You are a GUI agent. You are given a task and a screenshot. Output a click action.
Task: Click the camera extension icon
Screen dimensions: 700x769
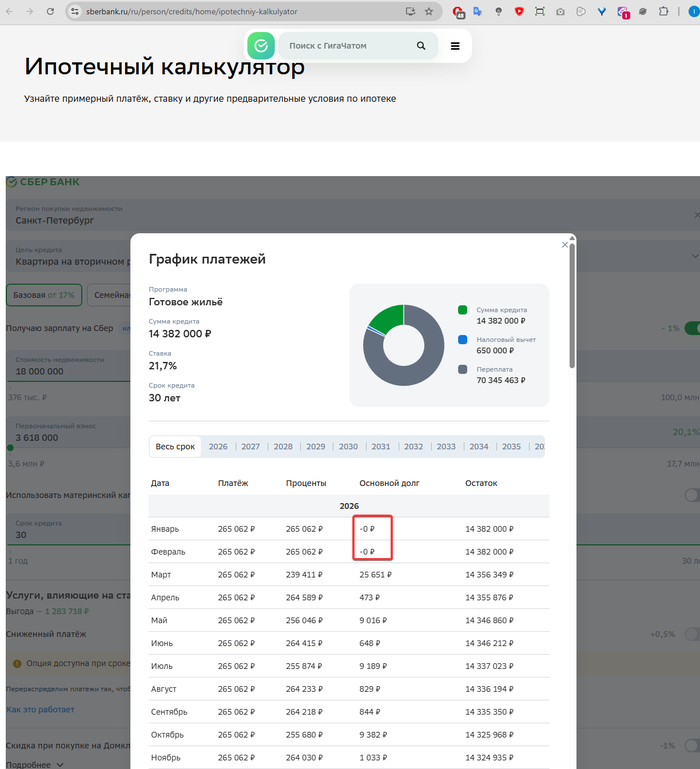point(560,11)
